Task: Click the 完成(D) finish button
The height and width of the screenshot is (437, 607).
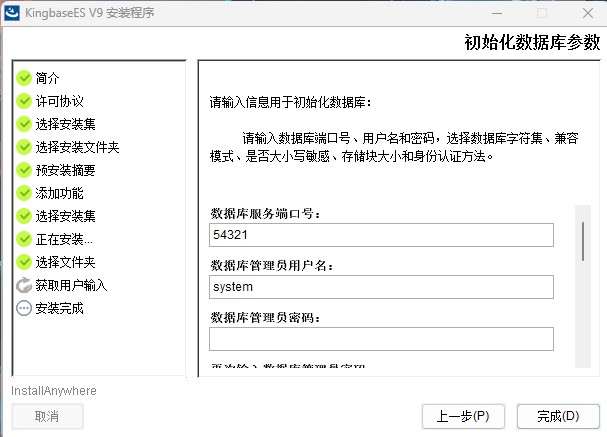Action: 558,416
